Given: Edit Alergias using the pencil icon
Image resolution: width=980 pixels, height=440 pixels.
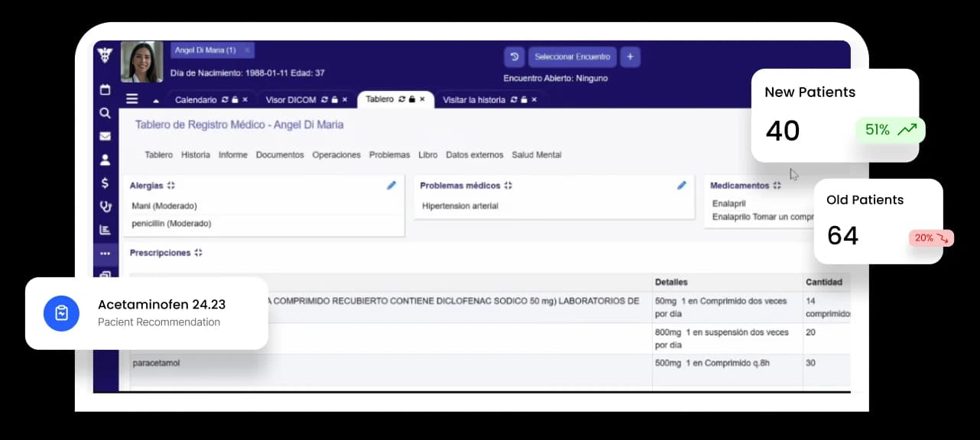Looking at the screenshot, I should coord(391,185).
